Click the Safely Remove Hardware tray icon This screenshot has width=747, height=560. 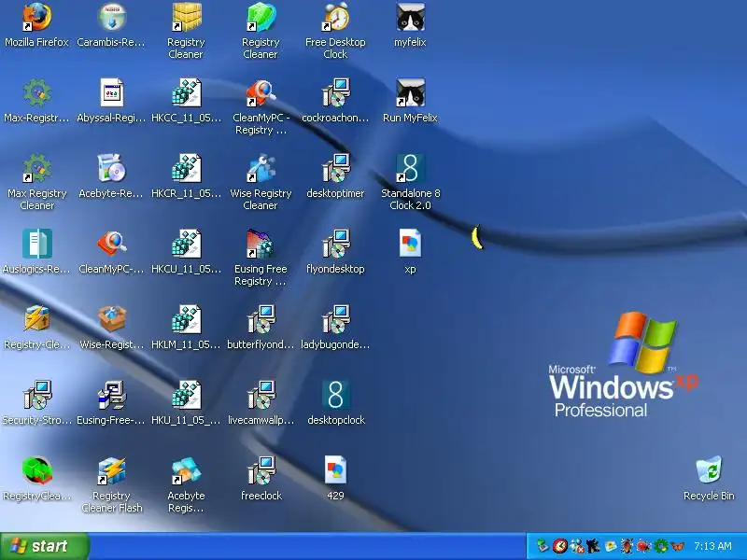[543, 546]
